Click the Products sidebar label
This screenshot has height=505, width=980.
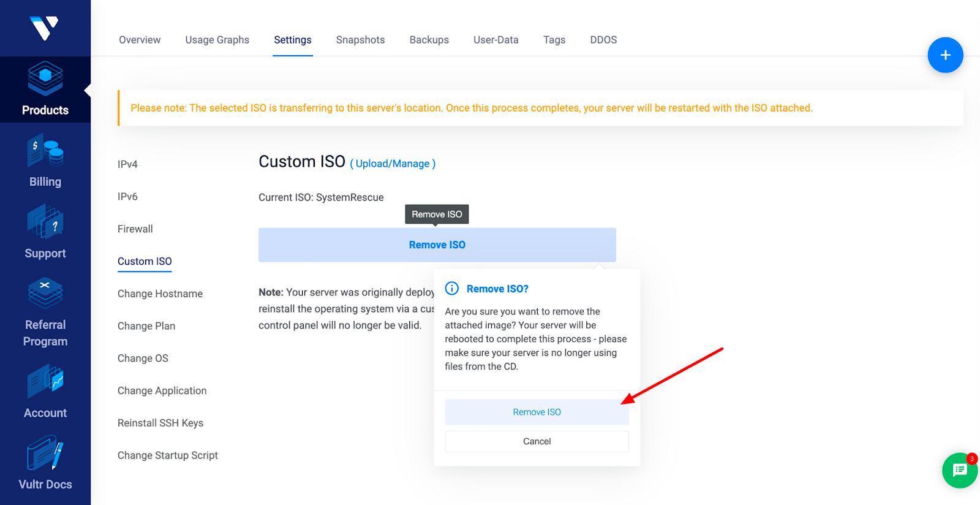click(x=45, y=110)
